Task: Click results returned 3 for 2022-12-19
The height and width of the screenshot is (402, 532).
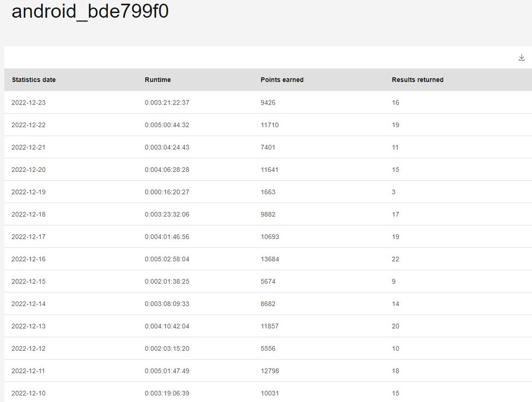Action: pos(393,192)
